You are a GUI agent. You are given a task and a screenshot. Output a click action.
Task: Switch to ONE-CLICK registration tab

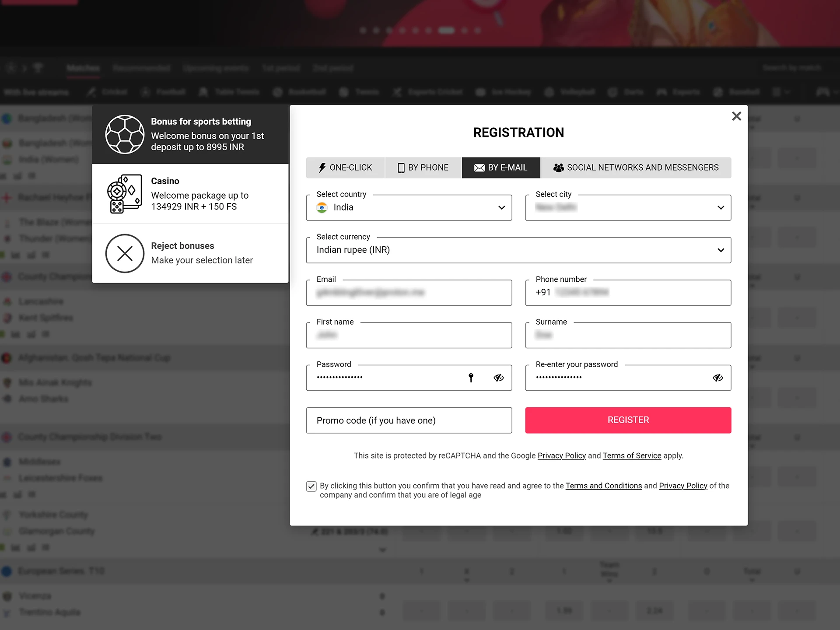(x=345, y=168)
